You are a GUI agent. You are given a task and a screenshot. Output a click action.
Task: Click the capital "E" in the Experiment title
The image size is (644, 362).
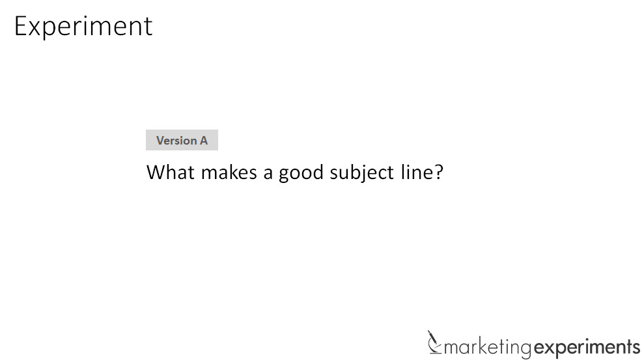(21, 26)
